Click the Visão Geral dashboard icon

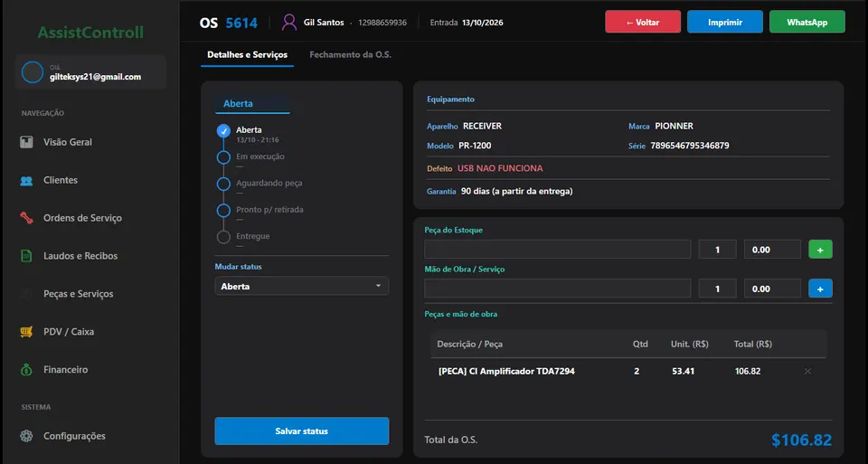(26, 142)
